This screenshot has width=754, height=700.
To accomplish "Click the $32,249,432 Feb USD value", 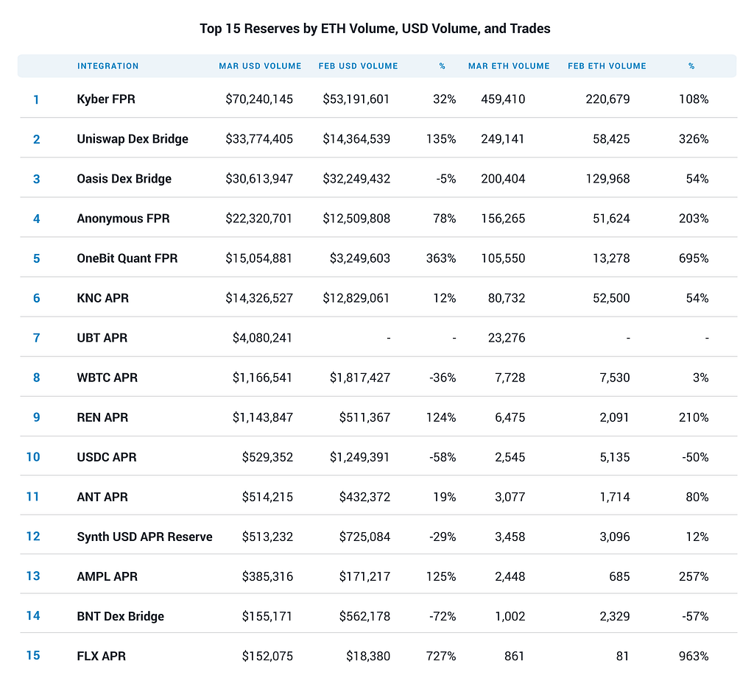I will click(x=356, y=179).
